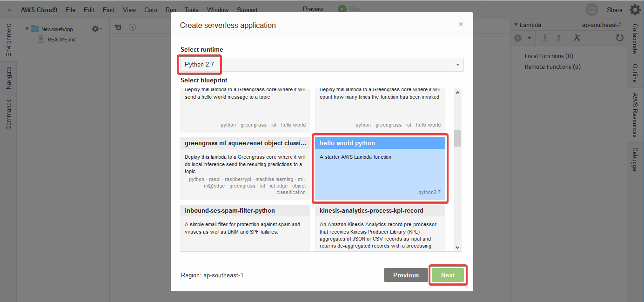
Task: Switch to the Commands side tab
Action: tap(8, 114)
